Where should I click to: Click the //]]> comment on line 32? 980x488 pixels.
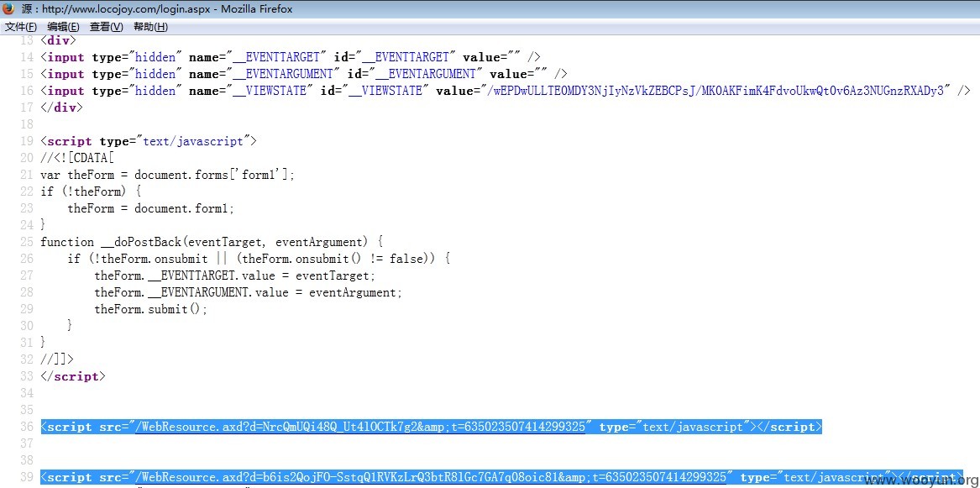[57, 359]
